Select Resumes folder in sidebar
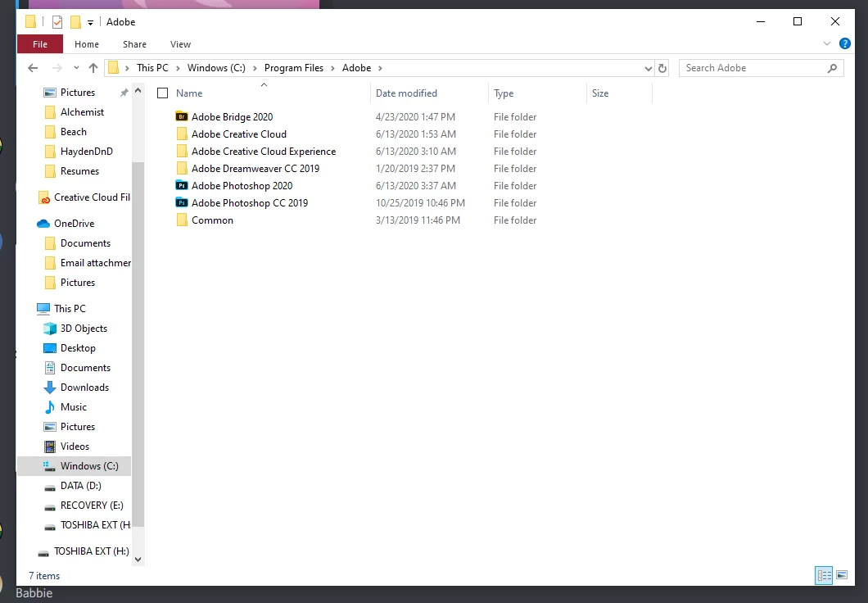This screenshot has height=603, width=868. tap(79, 171)
